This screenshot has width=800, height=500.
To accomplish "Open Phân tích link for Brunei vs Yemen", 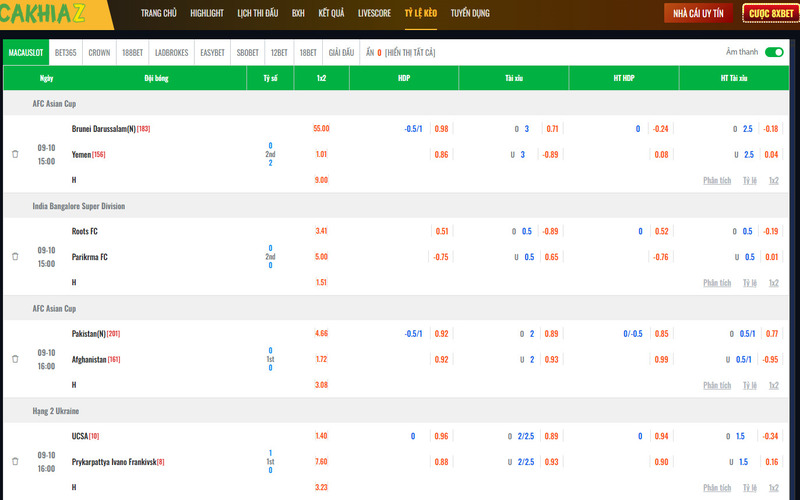I will point(717,180).
